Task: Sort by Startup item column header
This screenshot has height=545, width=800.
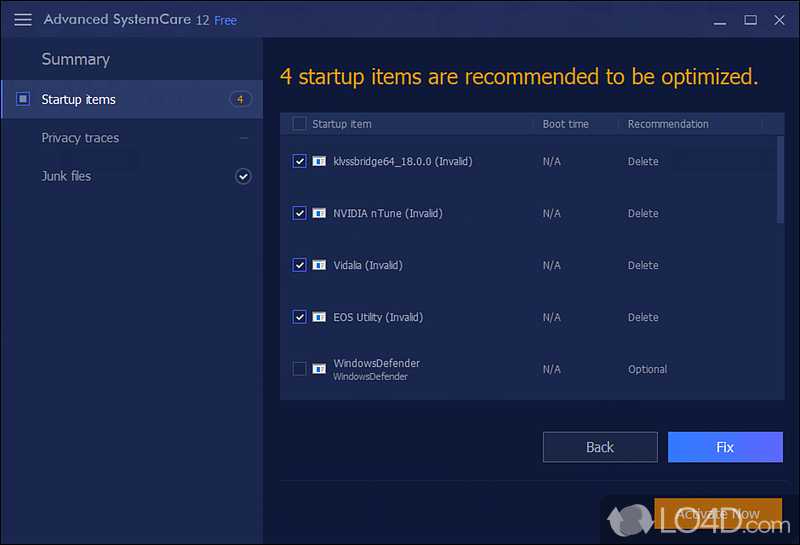Action: [x=342, y=124]
